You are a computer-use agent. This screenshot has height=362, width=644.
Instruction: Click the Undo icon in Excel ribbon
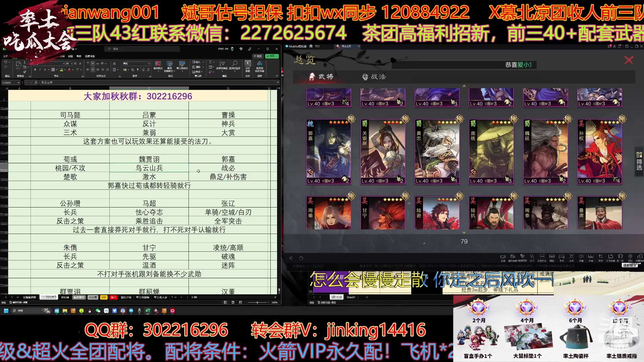6,62
